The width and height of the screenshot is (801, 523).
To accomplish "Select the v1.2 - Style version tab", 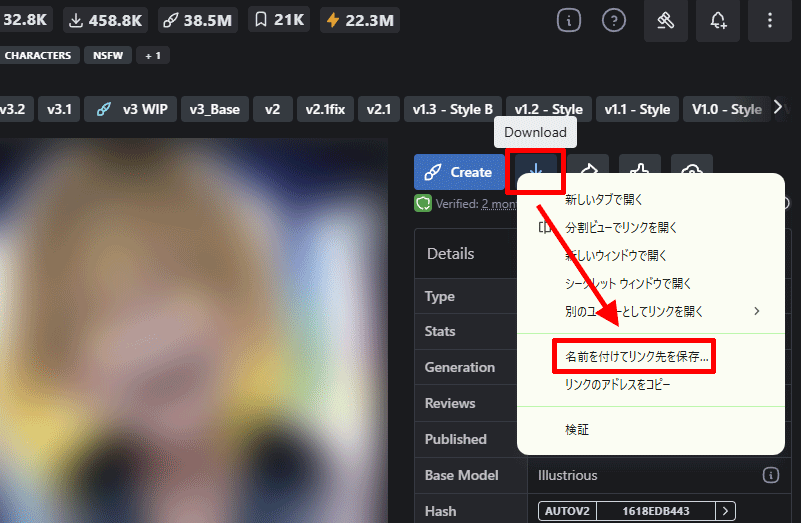I will 549,109.
